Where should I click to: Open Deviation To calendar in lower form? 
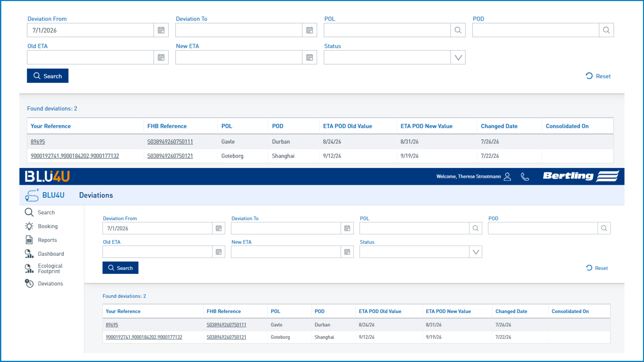pos(347,228)
